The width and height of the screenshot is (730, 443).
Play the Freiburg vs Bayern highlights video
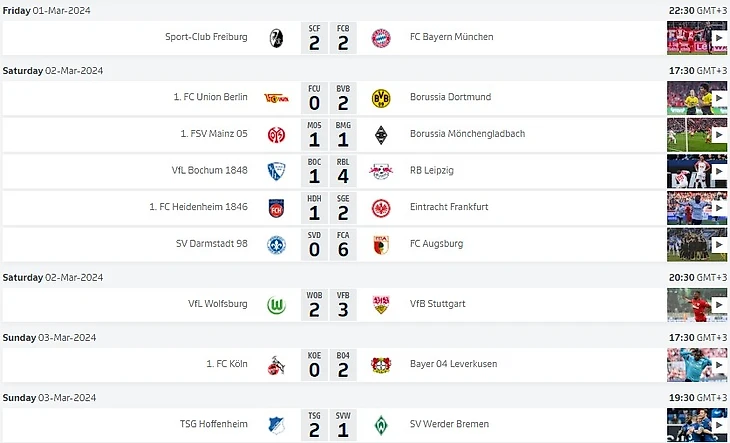click(697, 38)
